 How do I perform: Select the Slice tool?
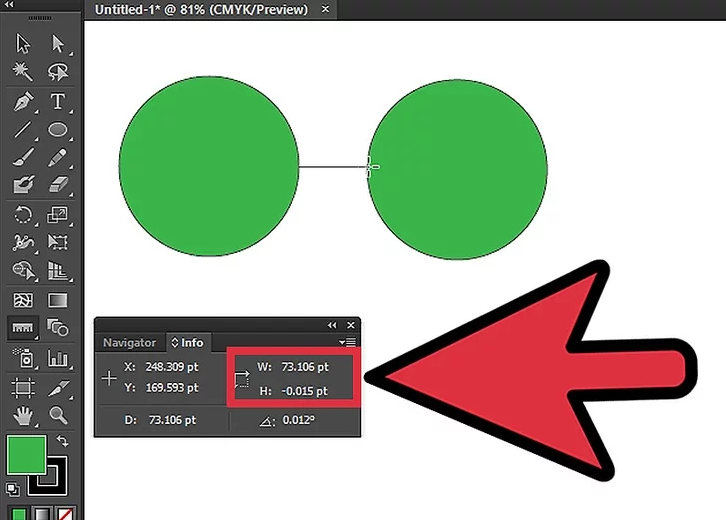click(57, 388)
